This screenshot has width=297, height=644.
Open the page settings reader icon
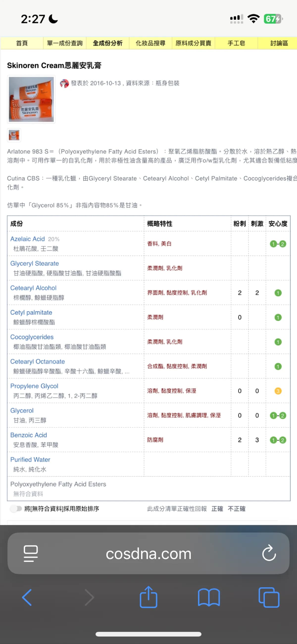pyautogui.click(x=31, y=554)
